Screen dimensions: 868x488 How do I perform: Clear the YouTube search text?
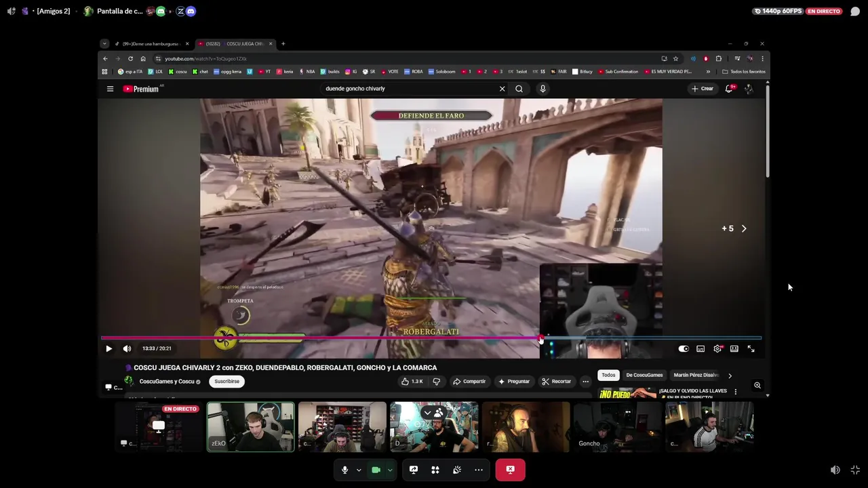[x=502, y=89]
